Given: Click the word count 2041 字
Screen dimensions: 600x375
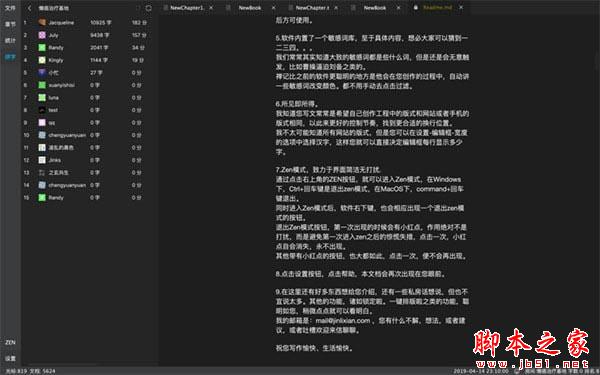Looking at the screenshot, I should click(99, 47).
